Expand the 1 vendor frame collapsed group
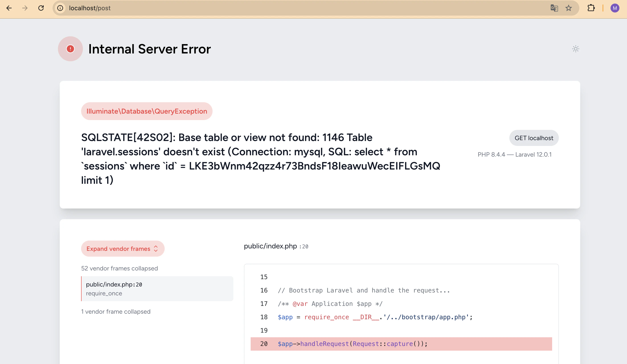Viewport: 627px width, 364px height. point(116,311)
